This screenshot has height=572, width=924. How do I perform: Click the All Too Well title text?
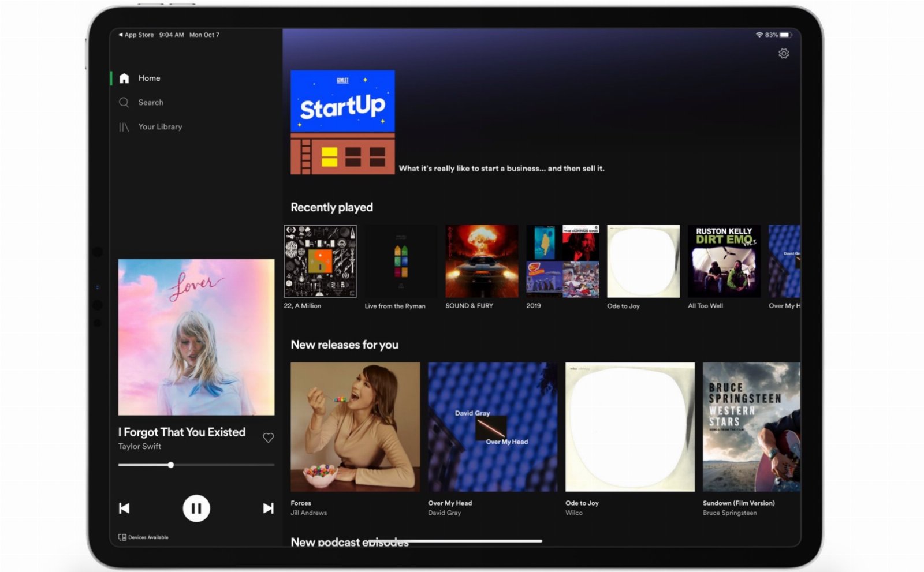click(705, 306)
